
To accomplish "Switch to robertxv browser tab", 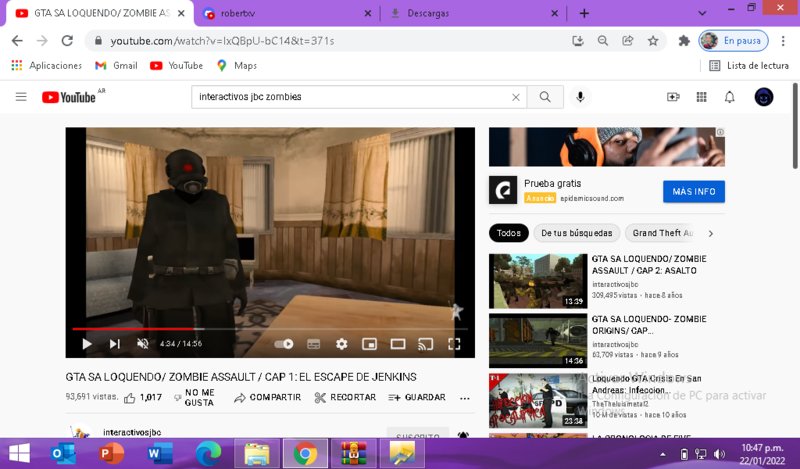I will tap(287, 13).
